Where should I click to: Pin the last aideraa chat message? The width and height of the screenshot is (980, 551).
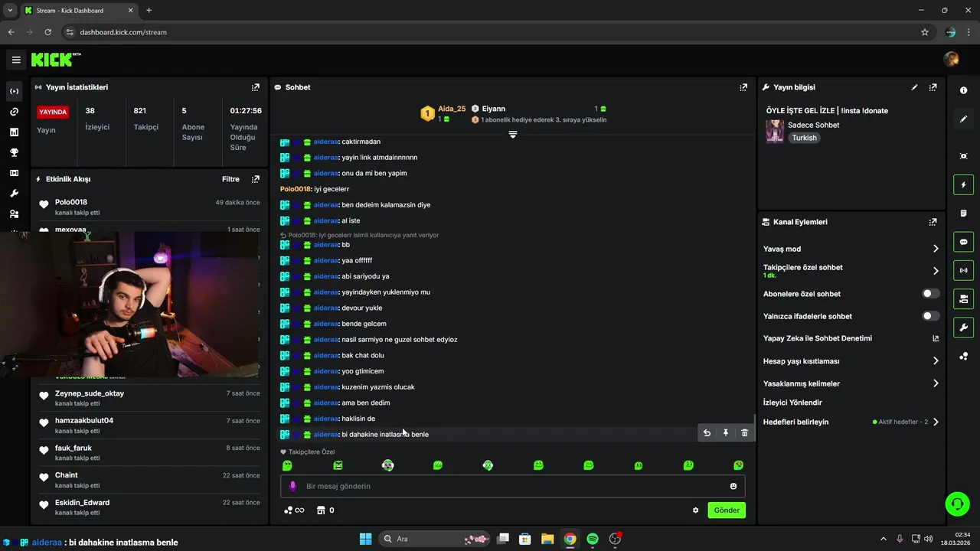click(x=726, y=433)
